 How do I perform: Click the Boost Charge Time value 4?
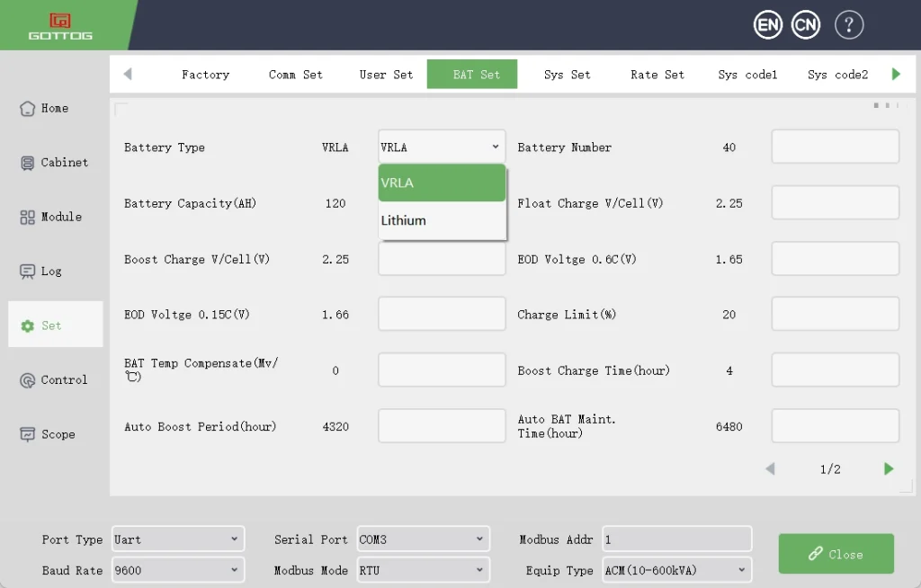coord(729,370)
